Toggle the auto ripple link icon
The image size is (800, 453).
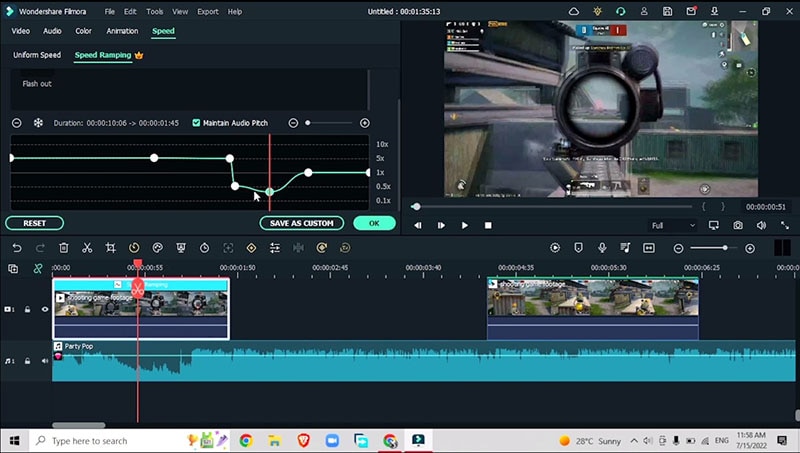coord(38,268)
